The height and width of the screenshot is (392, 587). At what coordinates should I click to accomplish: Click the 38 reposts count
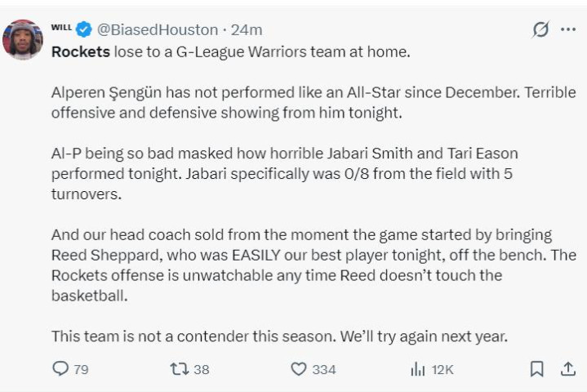click(x=201, y=370)
